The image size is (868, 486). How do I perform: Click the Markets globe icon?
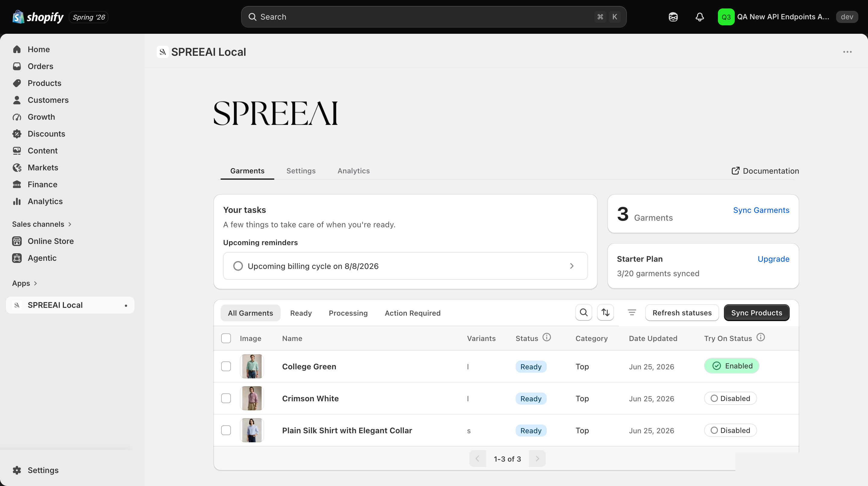[17, 168]
